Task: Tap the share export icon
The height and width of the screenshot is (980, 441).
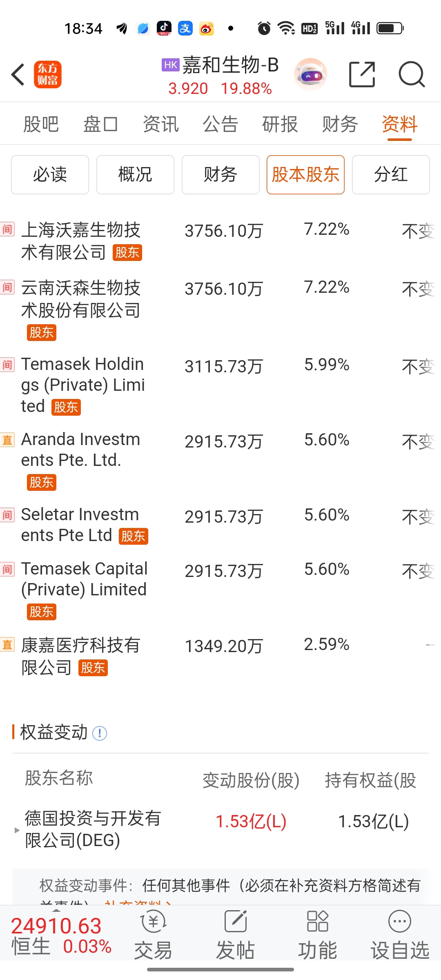Action: point(362,74)
